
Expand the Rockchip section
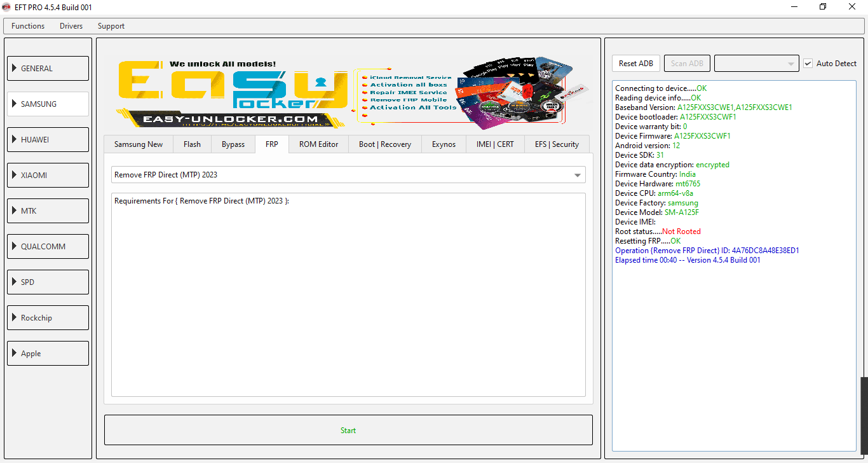coord(48,317)
